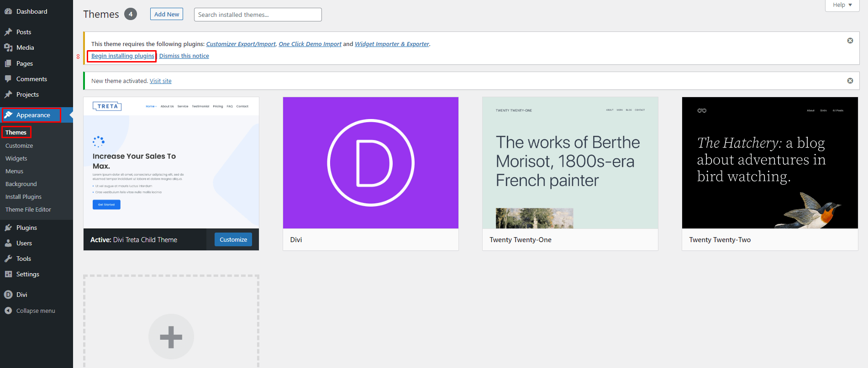Open the Themes submenu item

16,132
